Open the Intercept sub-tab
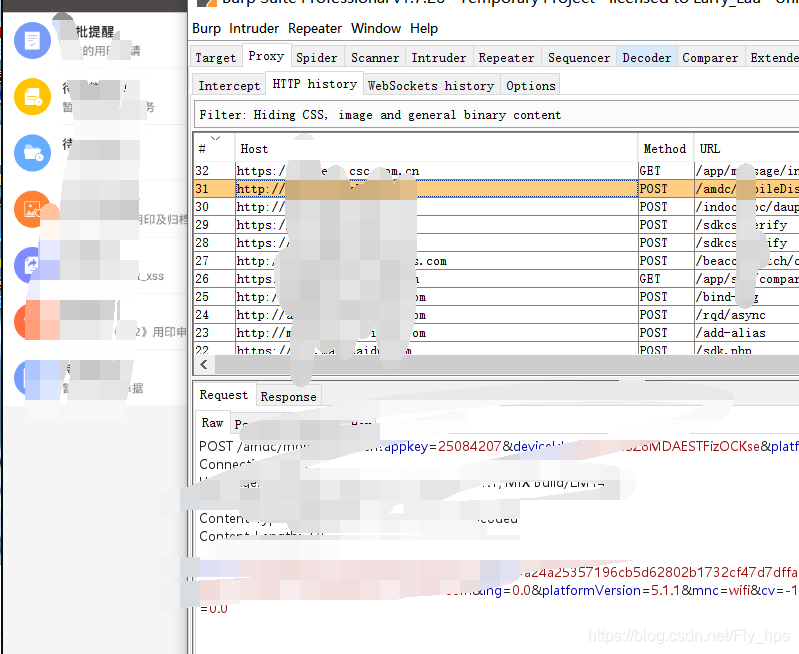Image resolution: width=799 pixels, height=654 pixels. tap(229, 85)
